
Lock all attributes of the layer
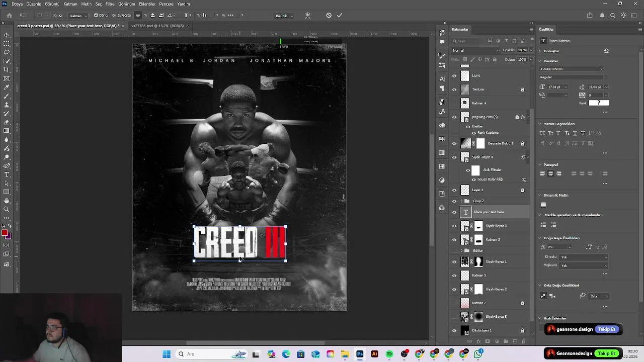495,59
